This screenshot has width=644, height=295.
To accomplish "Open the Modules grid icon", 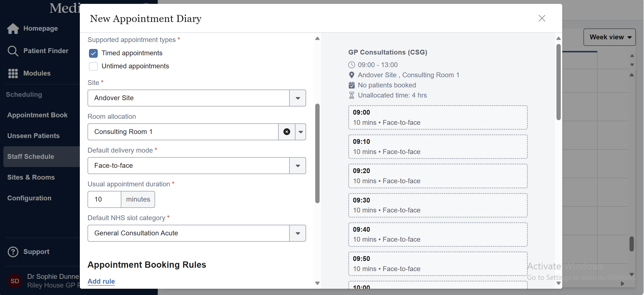I will pyautogui.click(x=13, y=73).
